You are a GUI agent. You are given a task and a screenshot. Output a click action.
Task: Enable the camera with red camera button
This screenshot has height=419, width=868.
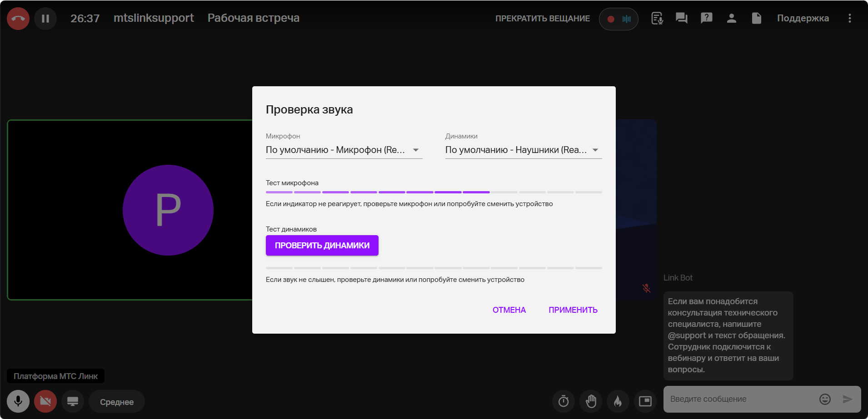[x=45, y=401]
